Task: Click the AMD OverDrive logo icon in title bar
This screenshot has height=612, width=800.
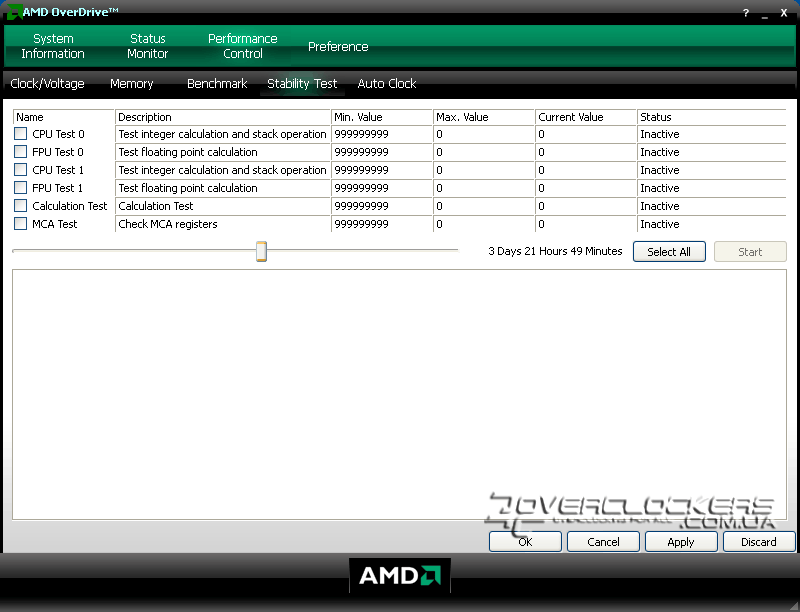Action: pos(14,11)
